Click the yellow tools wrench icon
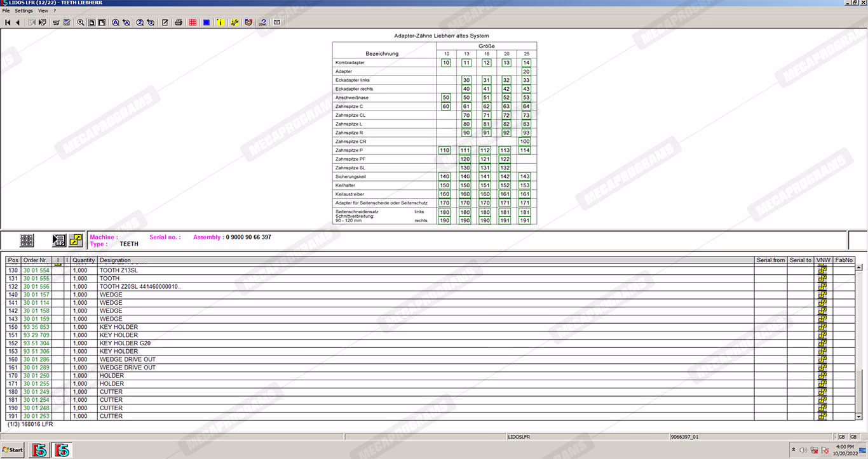The width and height of the screenshot is (868, 459). tap(235, 22)
